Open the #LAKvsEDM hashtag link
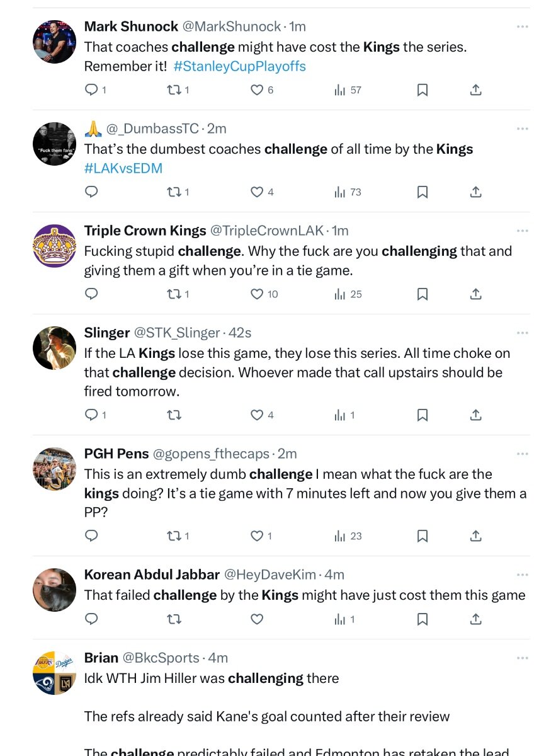The width and height of the screenshot is (539, 756). pos(123,168)
